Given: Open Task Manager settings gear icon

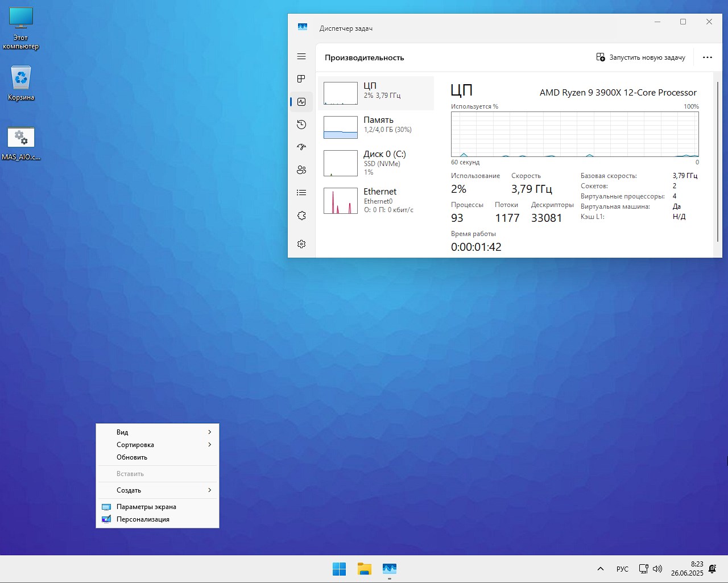Looking at the screenshot, I should pos(301,244).
